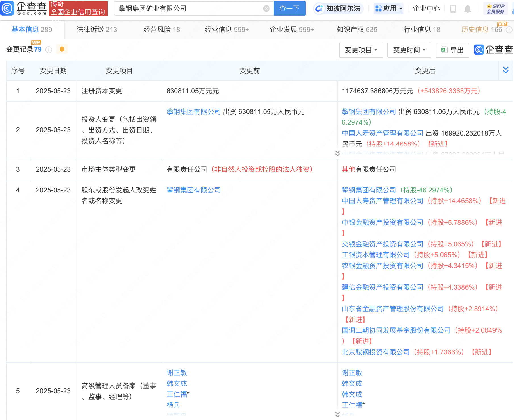
Task: Open the 变更项目 filter dropdown
Action: [x=361, y=50]
